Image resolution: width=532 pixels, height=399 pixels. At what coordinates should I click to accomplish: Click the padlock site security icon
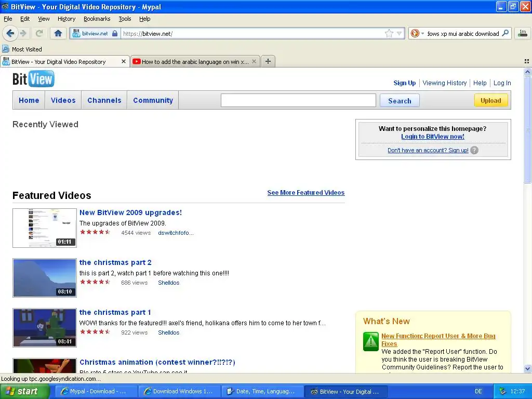point(115,33)
